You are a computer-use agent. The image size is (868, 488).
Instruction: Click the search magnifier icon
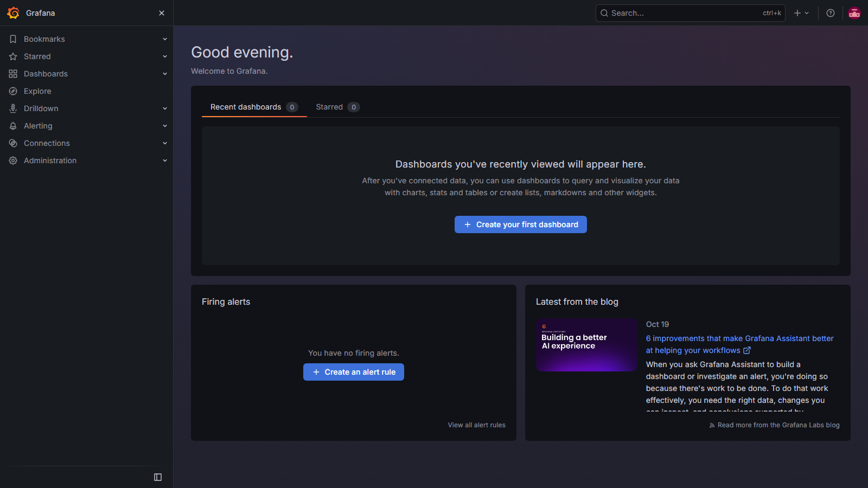(x=604, y=13)
